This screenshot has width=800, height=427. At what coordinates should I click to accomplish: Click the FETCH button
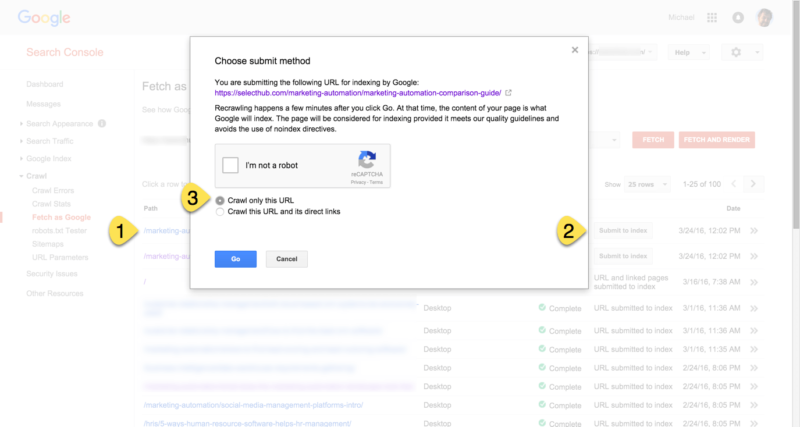(x=653, y=140)
